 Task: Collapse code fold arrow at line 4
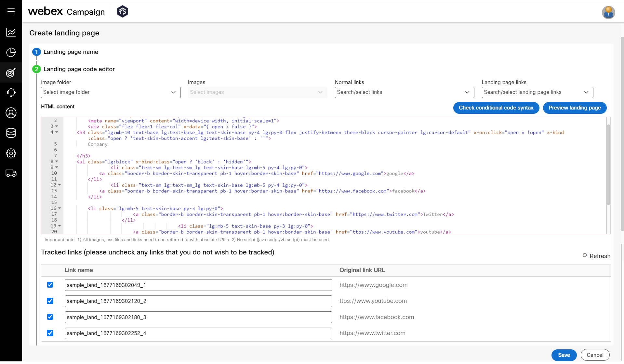57,132
